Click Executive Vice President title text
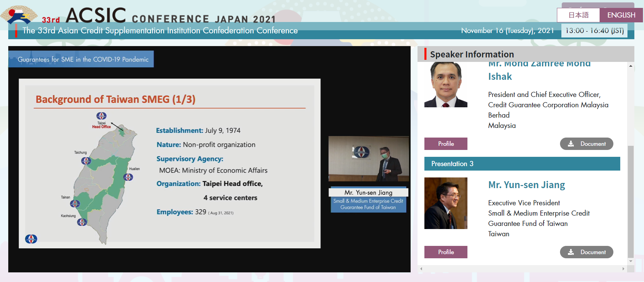 pos(524,203)
